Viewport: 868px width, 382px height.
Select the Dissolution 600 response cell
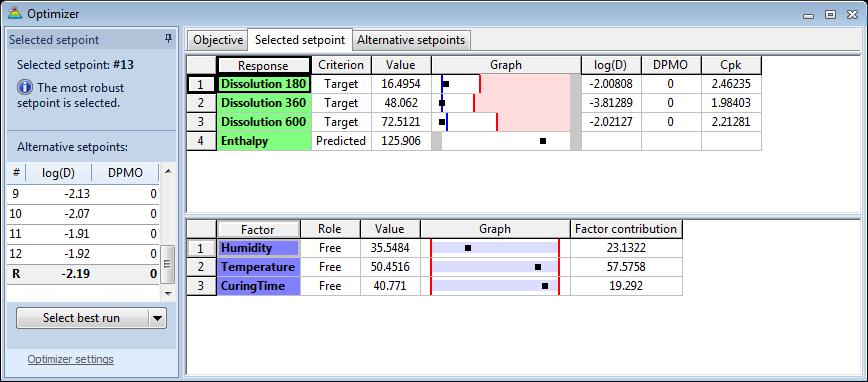point(264,122)
